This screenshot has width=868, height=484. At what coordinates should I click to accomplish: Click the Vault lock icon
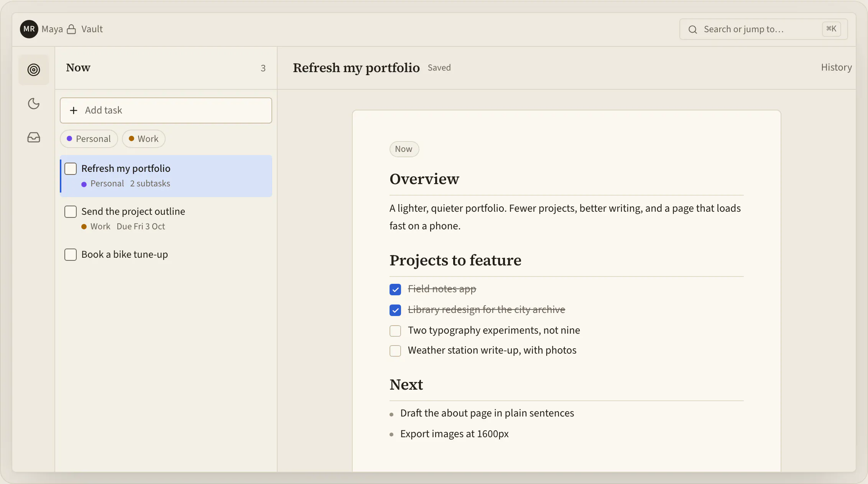[x=71, y=29]
